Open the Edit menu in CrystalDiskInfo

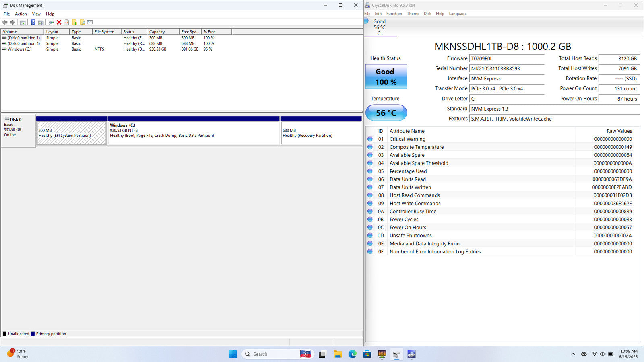click(378, 14)
